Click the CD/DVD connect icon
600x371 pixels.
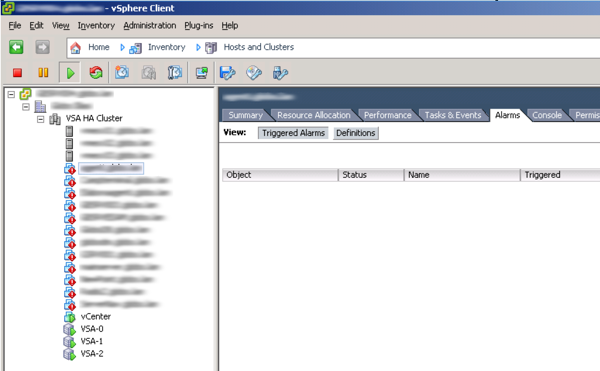point(254,73)
